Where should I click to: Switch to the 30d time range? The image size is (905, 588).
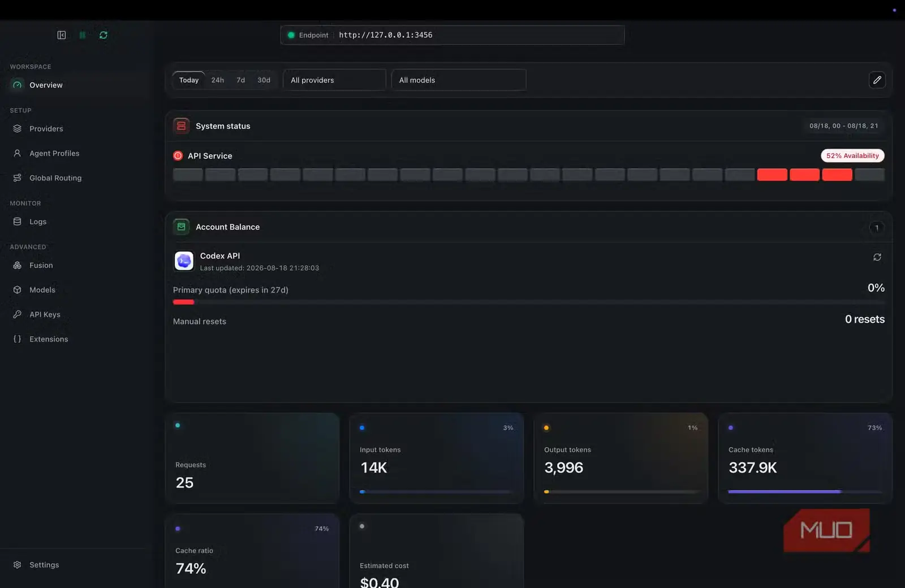point(264,80)
